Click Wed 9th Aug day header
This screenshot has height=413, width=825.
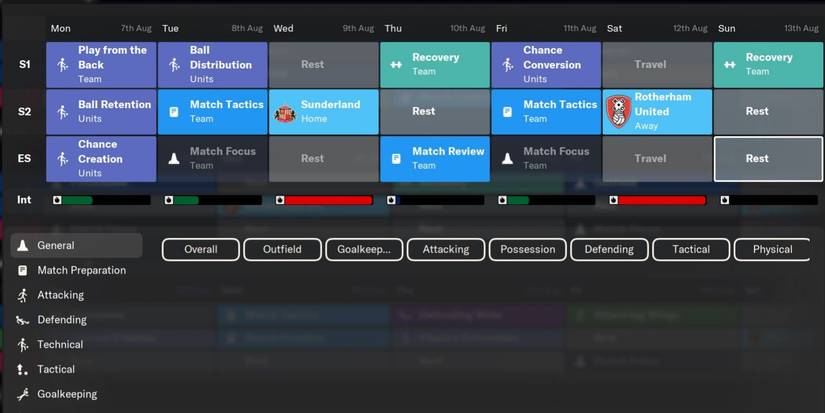pos(324,28)
